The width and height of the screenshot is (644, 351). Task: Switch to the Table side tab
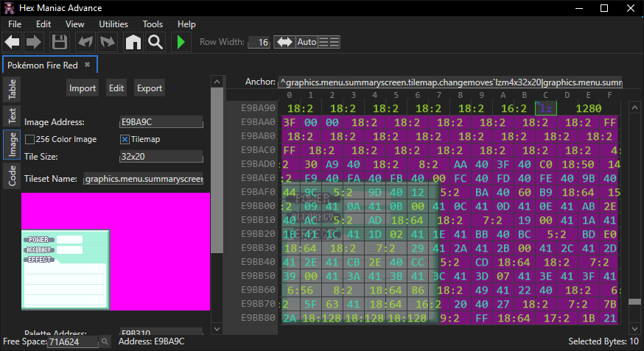point(13,89)
